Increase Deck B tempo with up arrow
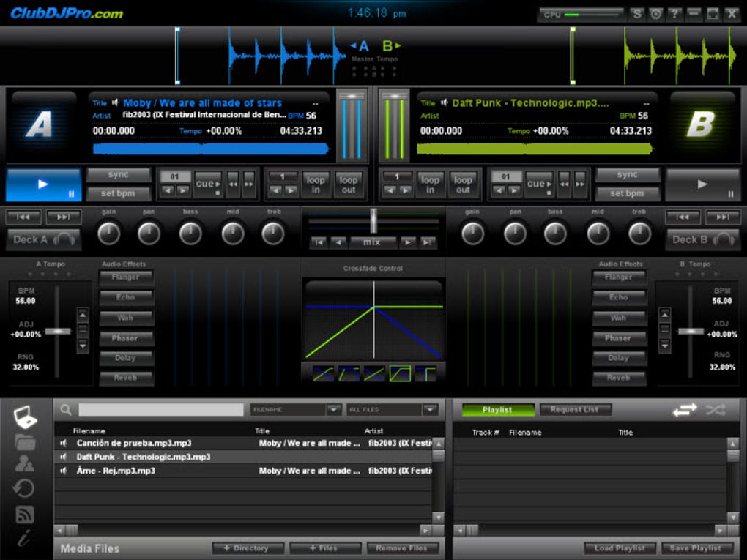 tap(664, 315)
